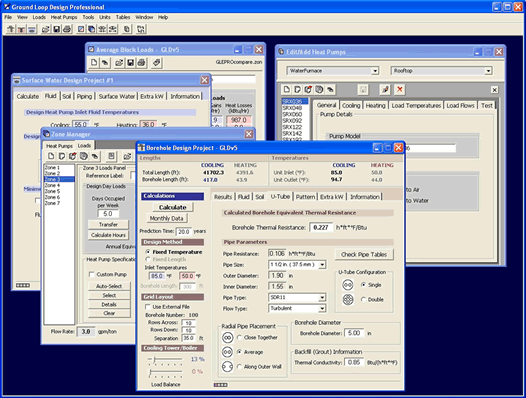This screenshot has height=398, width=526.
Task: Click open folder icon in Average Block Loads toolbar
Action: tap(119, 62)
